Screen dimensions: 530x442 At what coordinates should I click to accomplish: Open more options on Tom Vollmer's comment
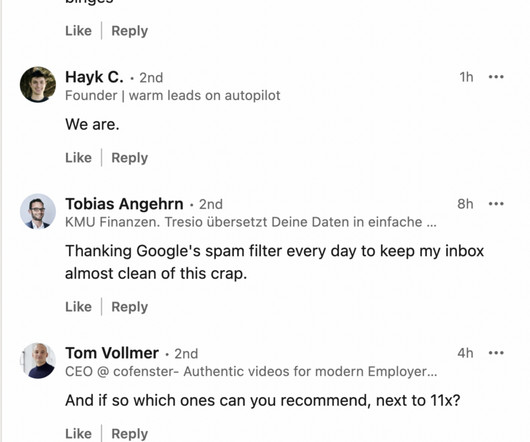click(x=496, y=353)
